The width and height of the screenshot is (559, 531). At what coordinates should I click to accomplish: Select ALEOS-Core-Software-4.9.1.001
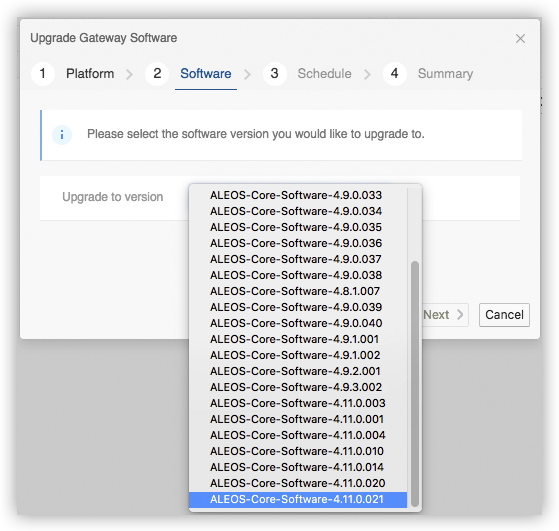coord(298,339)
